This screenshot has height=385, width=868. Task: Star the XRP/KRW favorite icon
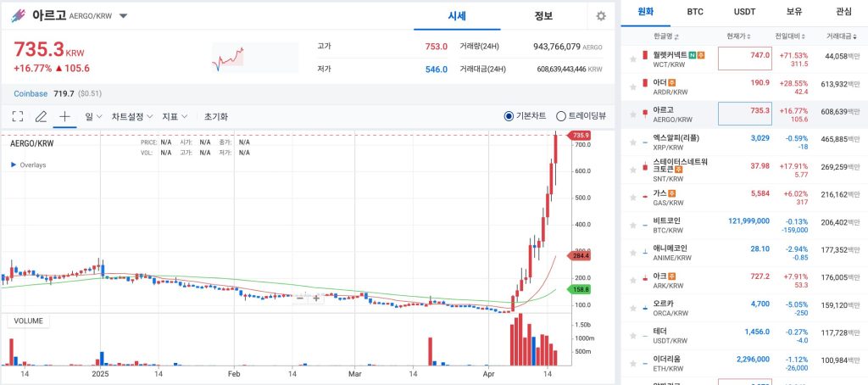coord(632,142)
